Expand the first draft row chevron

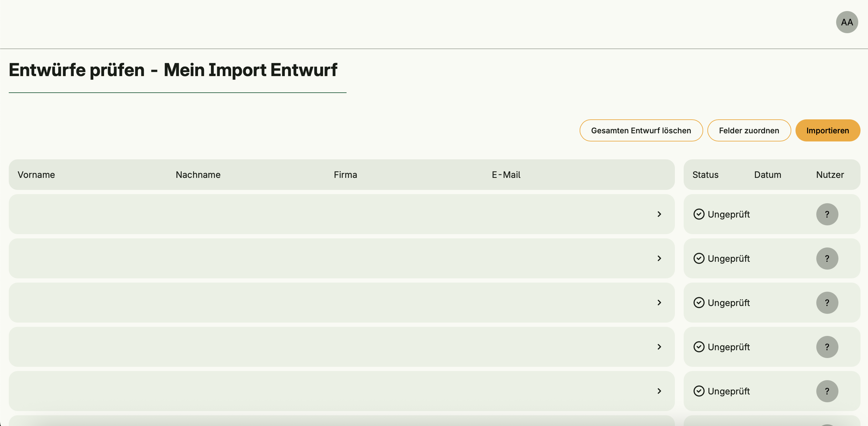[x=659, y=214]
